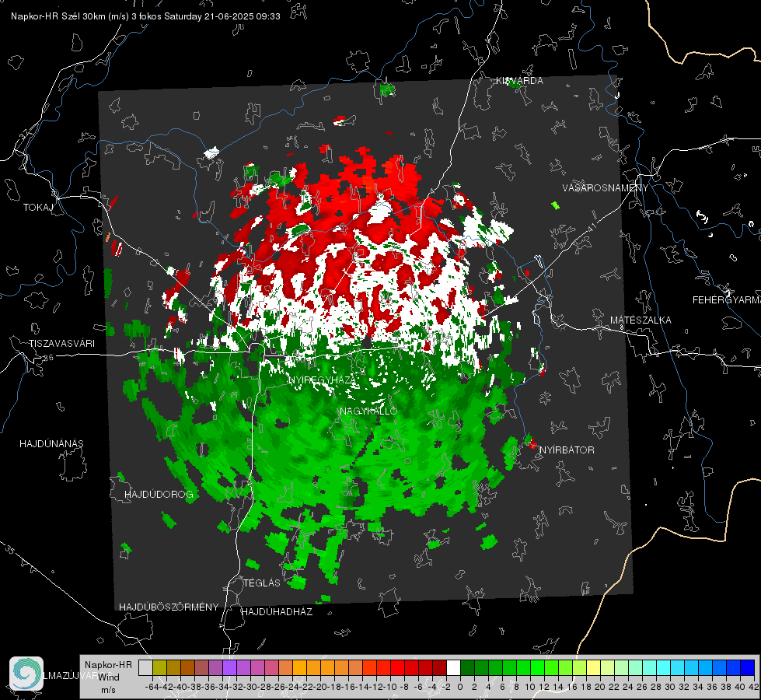Click the MÁTÉSZALKA label

[x=641, y=320]
